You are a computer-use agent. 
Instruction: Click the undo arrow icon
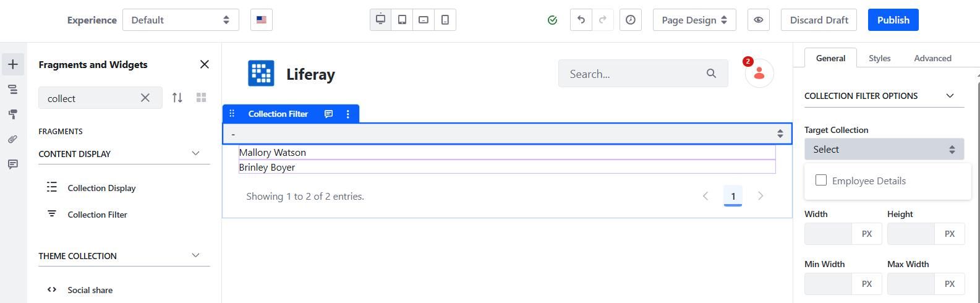(581, 20)
